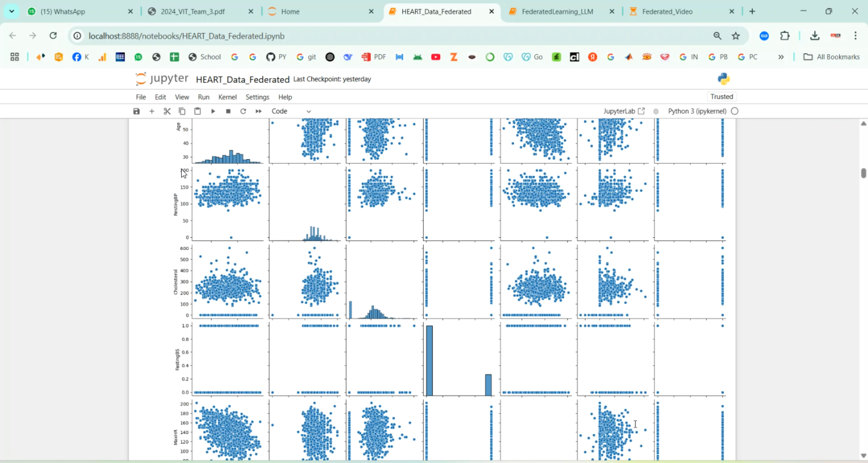
Task: Open the Chrome three-dot menu
Action: 855,36
